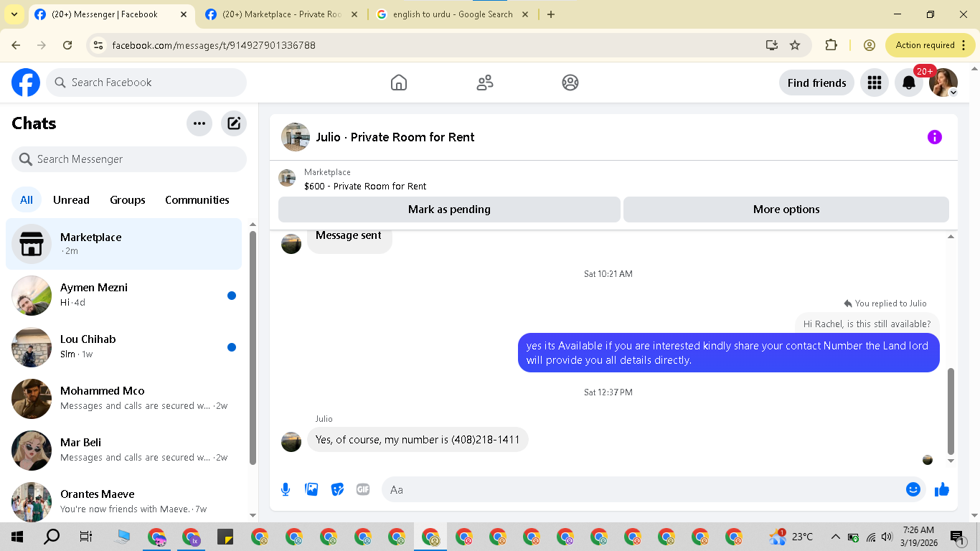
Task: Switch to english to urdu Google Search tab
Action: (452, 14)
